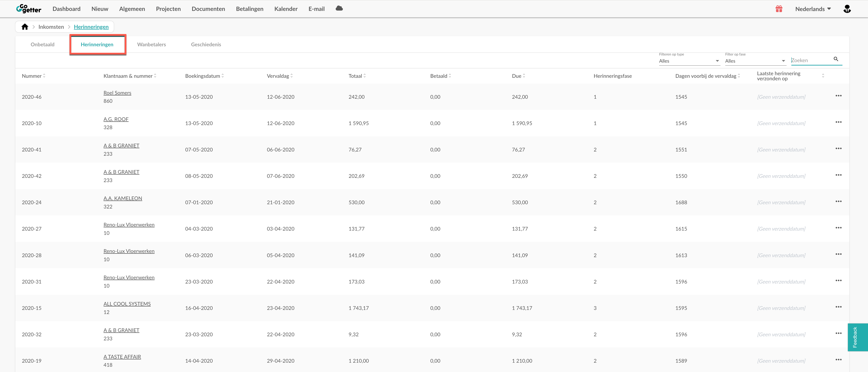The width and height of the screenshot is (868, 372).
Task: Open actions menu for invoice 2020-15
Action: (x=838, y=307)
